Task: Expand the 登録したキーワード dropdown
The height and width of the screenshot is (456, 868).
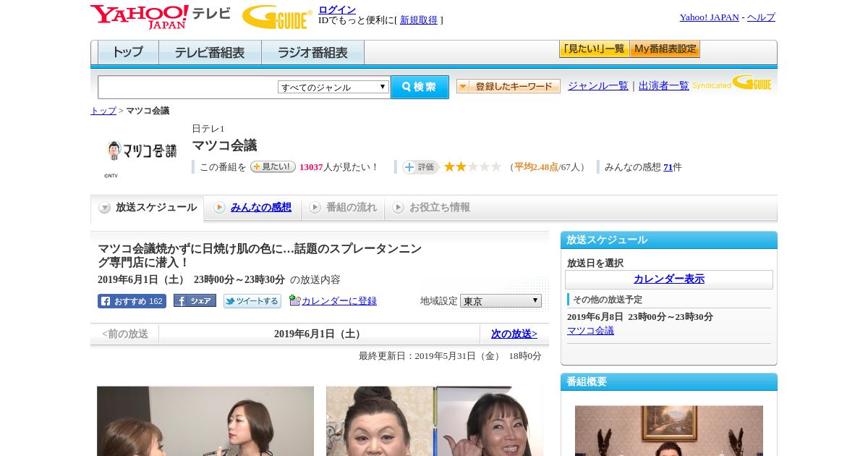Action: (509, 86)
